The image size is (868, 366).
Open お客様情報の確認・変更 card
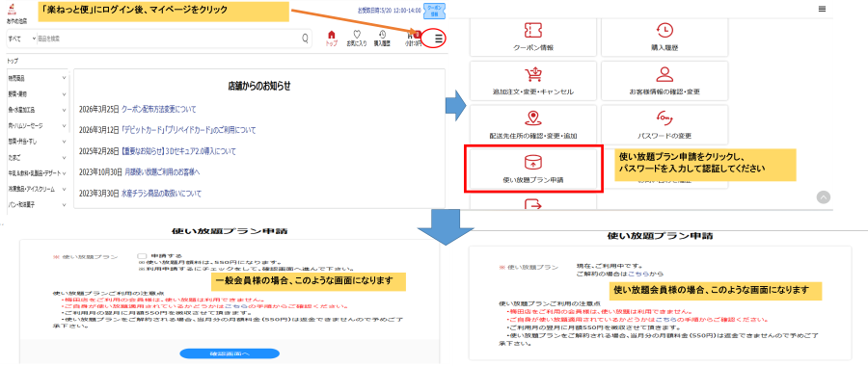coord(665,81)
